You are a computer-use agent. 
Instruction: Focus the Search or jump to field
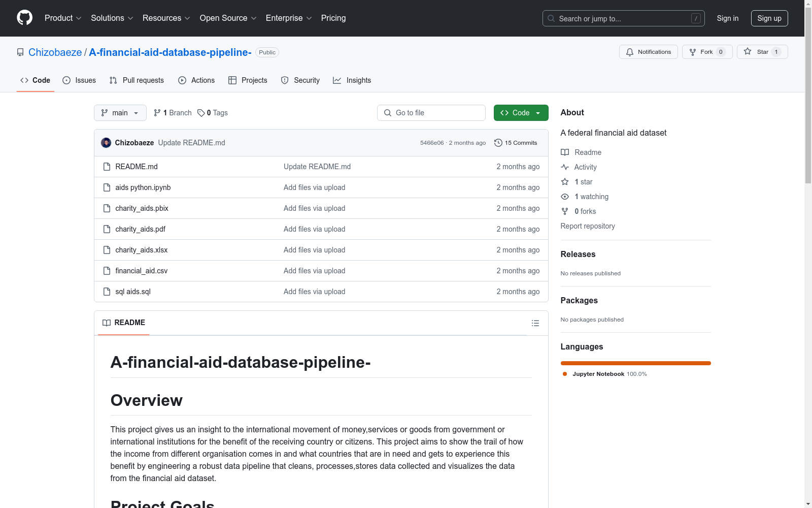[x=624, y=18]
